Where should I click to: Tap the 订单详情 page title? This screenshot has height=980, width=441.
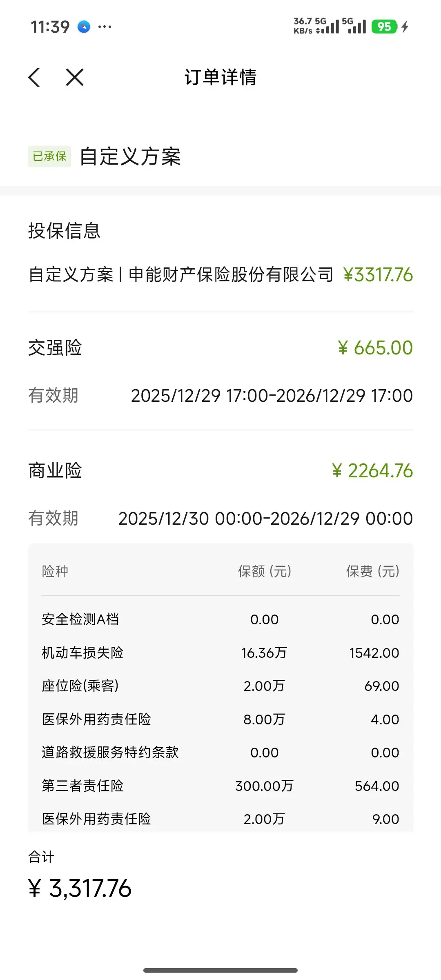[220, 77]
